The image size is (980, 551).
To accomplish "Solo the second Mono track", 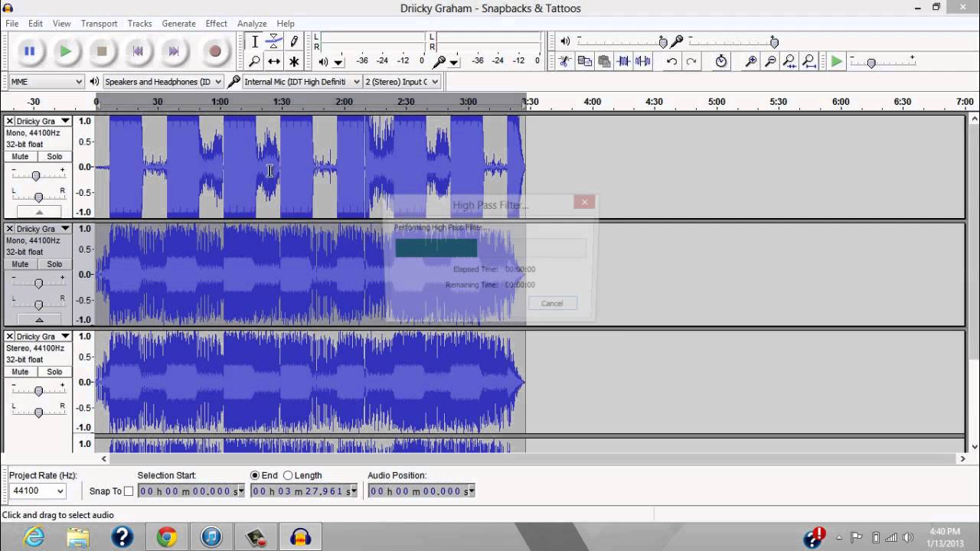I will 54,264.
